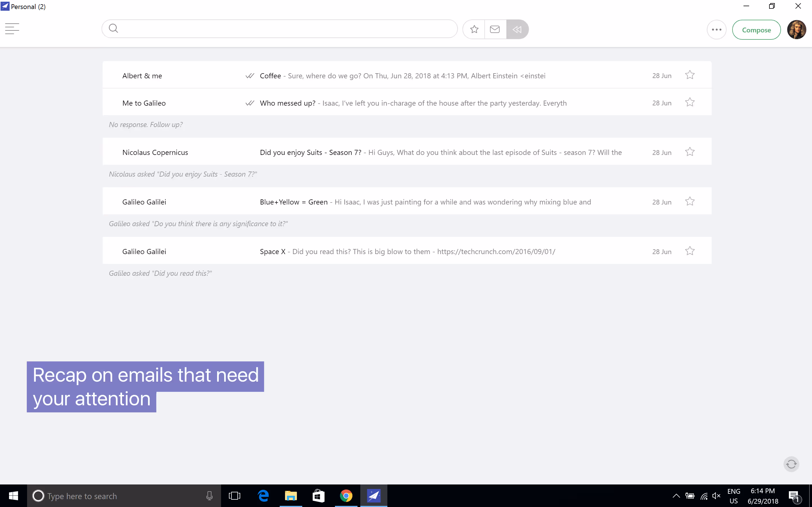Screen dimensions: 812x507
Task: Toggle the starred filter in the toolbar
Action: 473,29
